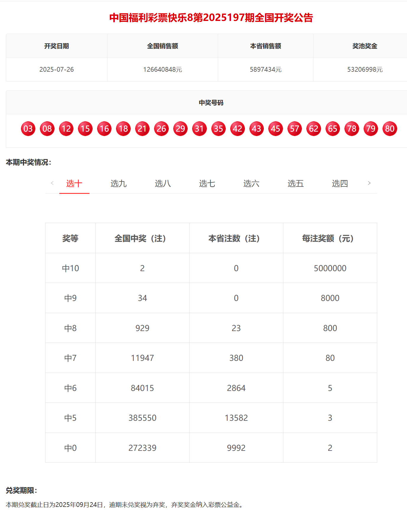407x532 pixels.
Task: Click the 全国中奖（注）column header
Action: 142,238
